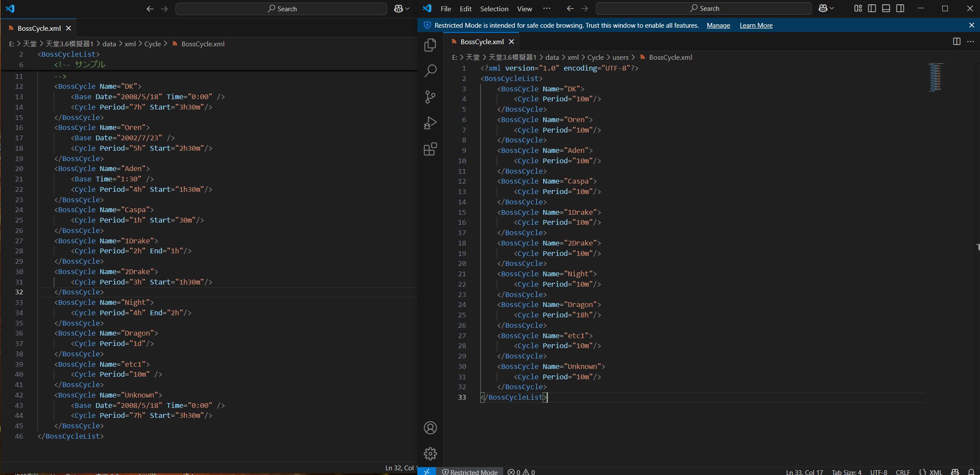
Task: Click 'Cycle' breadcrumb in left window
Action: [x=153, y=44]
